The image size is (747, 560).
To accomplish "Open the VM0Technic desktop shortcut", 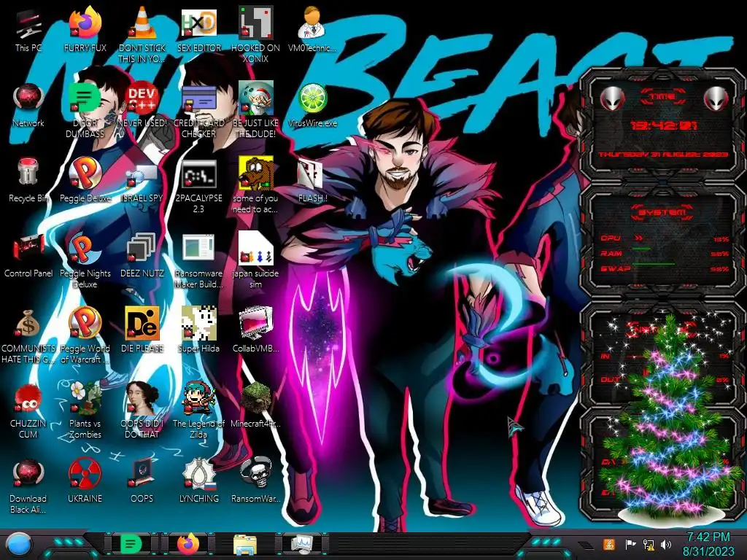I will pyautogui.click(x=312, y=31).
